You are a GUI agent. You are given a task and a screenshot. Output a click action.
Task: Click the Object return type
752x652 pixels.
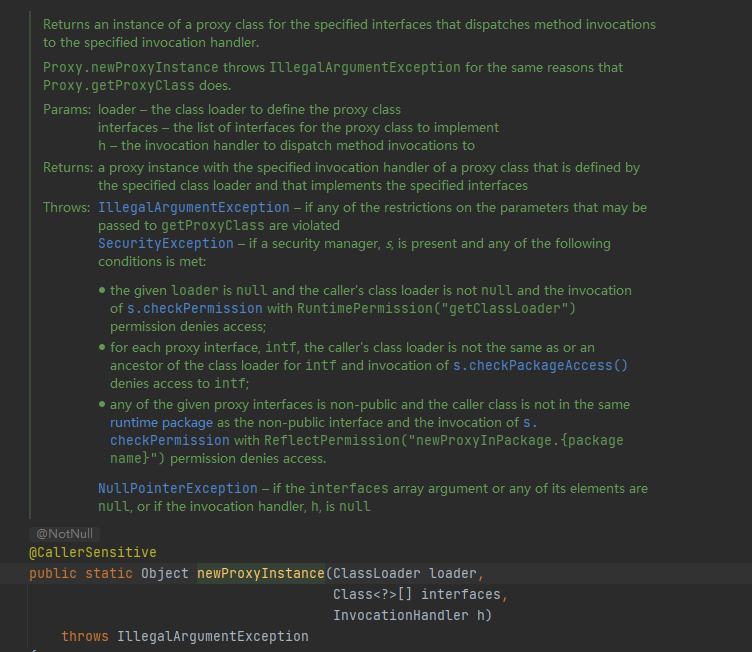[x=165, y=573]
